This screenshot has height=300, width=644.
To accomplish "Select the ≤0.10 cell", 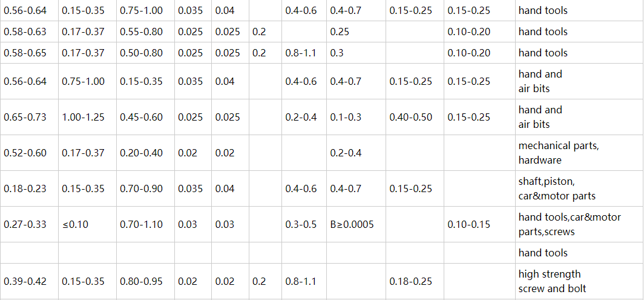I will (75, 224).
